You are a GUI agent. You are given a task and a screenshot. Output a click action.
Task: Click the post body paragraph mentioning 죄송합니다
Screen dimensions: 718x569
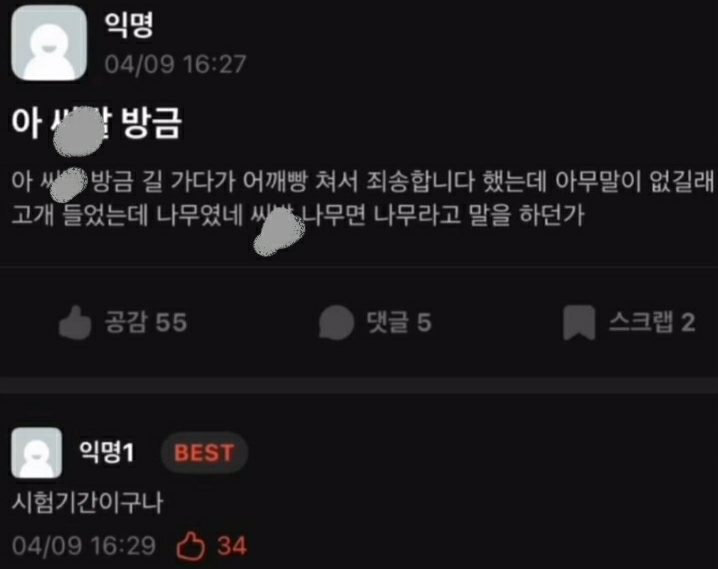coord(362,198)
